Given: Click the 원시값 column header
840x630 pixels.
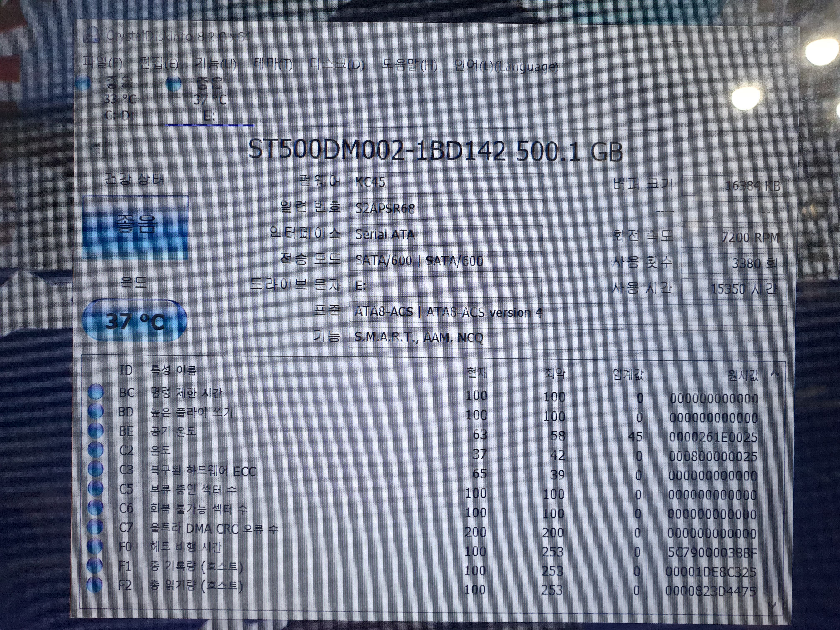Looking at the screenshot, I should tap(743, 376).
